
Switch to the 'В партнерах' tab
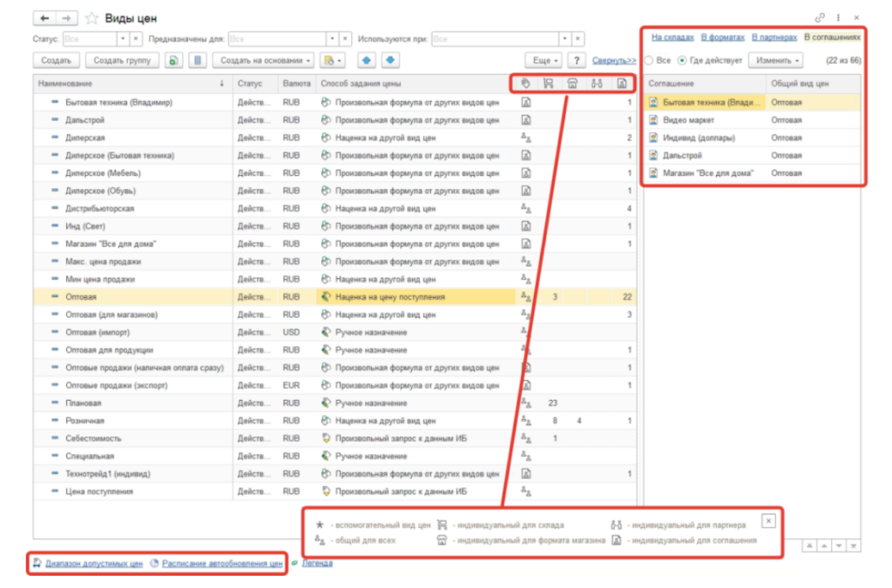point(774,37)
